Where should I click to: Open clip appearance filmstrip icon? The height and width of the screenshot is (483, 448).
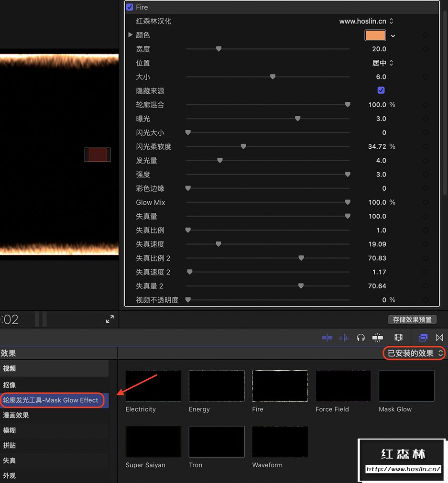[398, 338]
